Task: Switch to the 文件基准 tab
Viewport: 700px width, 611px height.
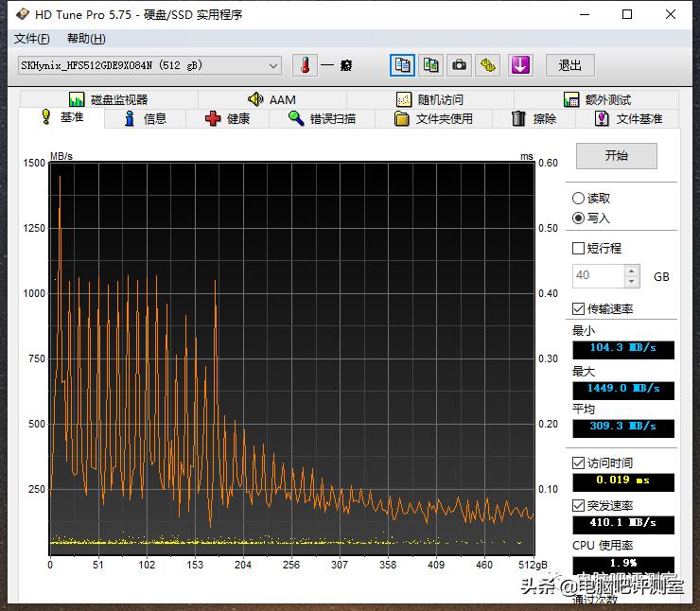Action: 628,119
